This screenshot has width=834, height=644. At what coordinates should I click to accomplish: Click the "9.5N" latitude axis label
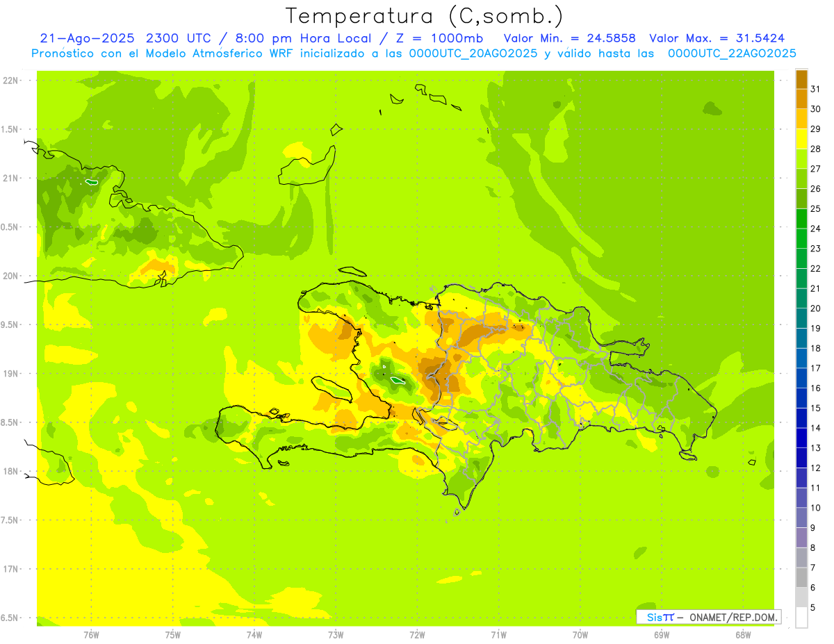tap(10, 325)
